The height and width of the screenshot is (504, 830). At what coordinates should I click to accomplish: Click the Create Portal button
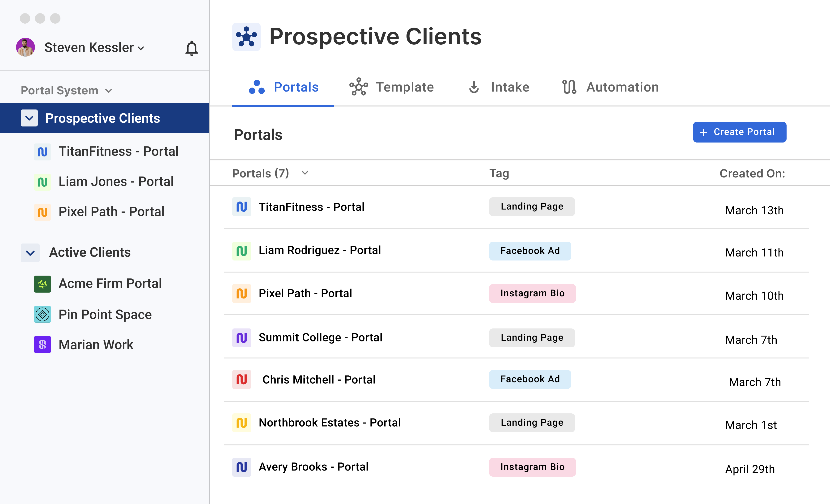pos(739,132)
